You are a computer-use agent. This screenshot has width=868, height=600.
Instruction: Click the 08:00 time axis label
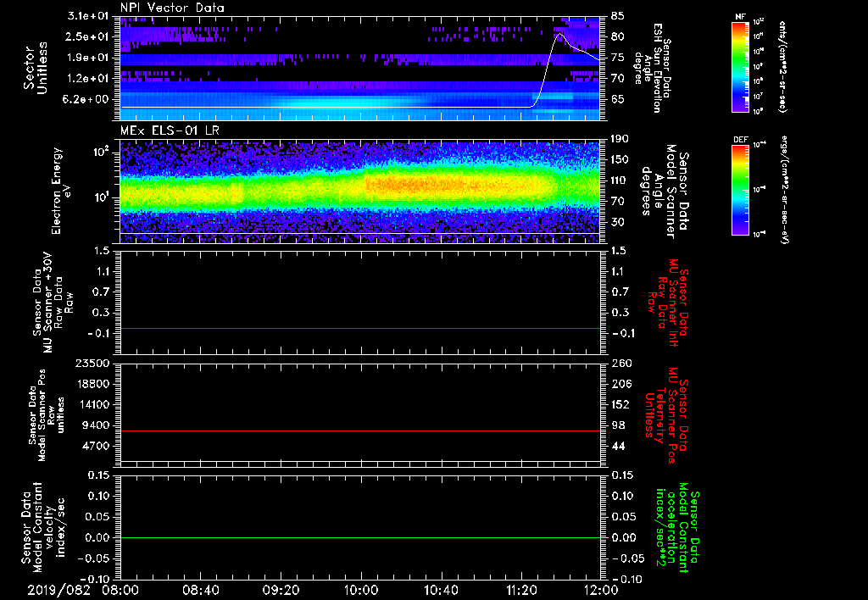tap(120, 589)
